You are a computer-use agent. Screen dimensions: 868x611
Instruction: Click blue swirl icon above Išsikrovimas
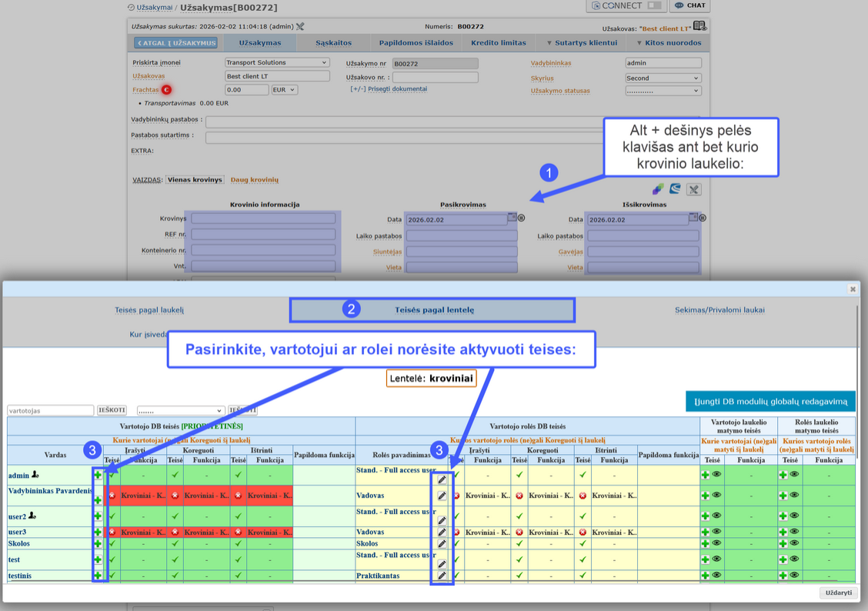pyautogui.click(x=675, y=189)
